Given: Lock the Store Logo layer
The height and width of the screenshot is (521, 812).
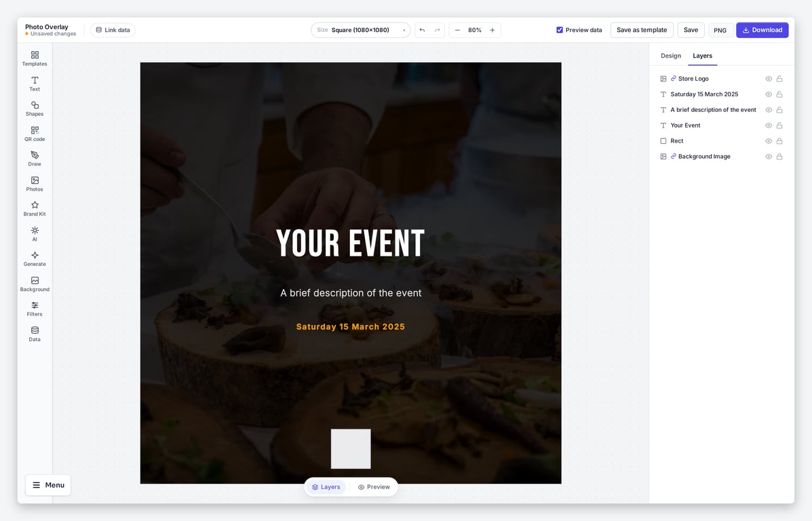Looking at the screenshot, I should coord(779,79).
